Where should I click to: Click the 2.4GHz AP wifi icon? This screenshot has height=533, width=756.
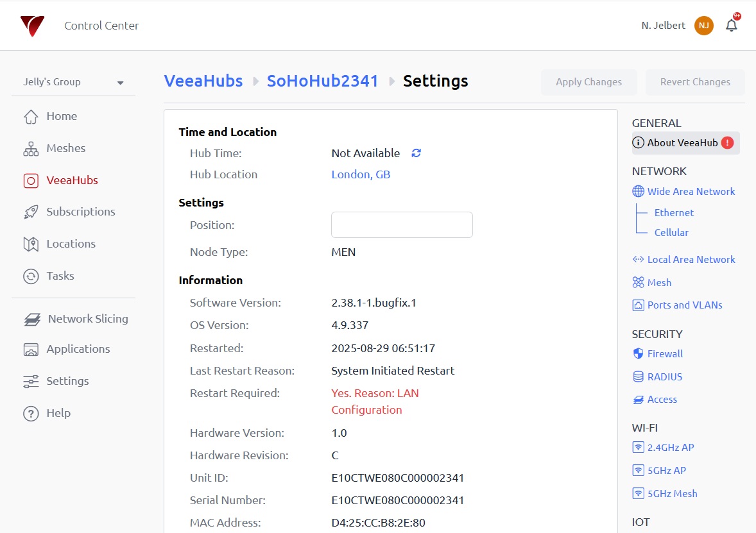pyautogui.click(x=638, y=447)
